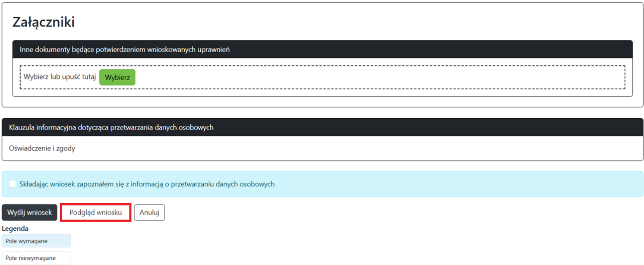Tick the data processing consent checkbox

(13, 184)
